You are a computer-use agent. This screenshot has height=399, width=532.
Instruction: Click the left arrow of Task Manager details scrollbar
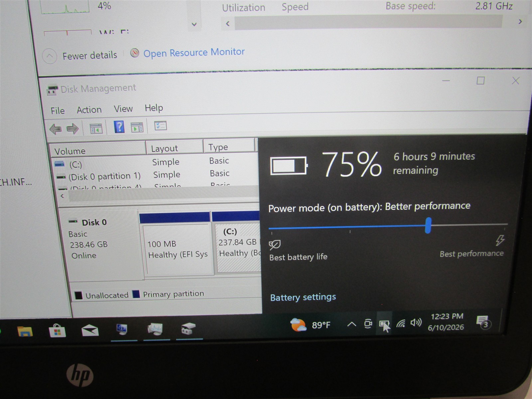(x=228, y=24)
